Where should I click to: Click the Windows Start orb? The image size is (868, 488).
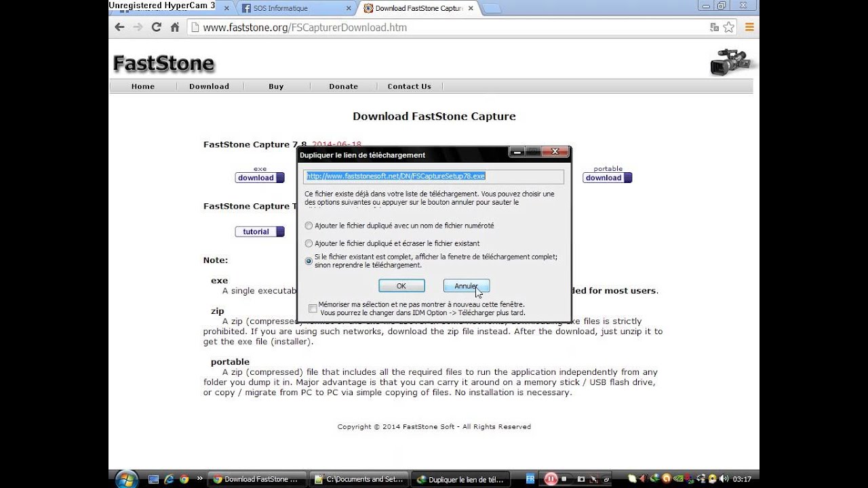point(126,479)
